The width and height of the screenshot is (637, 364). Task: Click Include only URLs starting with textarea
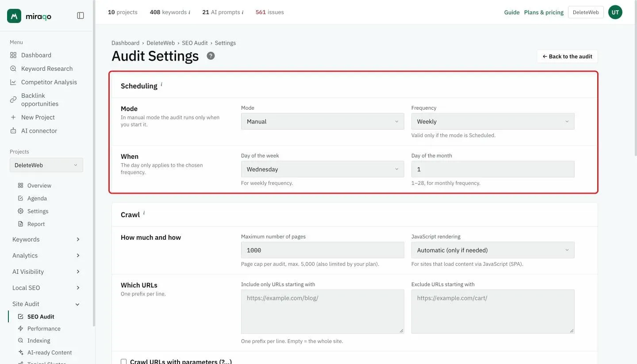click(x=322, y=311)
